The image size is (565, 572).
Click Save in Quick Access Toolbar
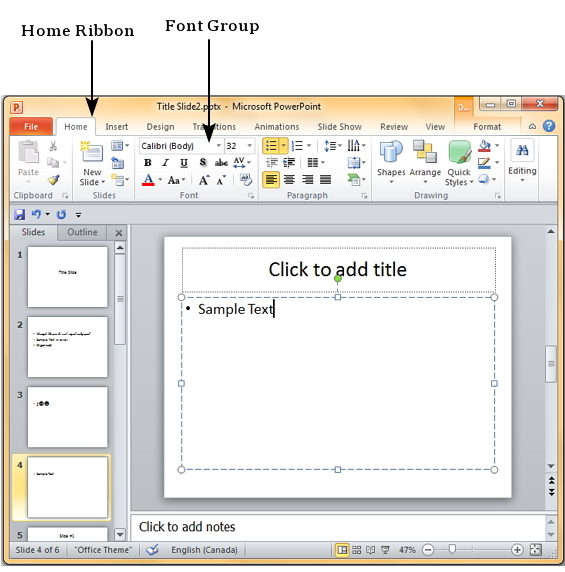(19, 214)
